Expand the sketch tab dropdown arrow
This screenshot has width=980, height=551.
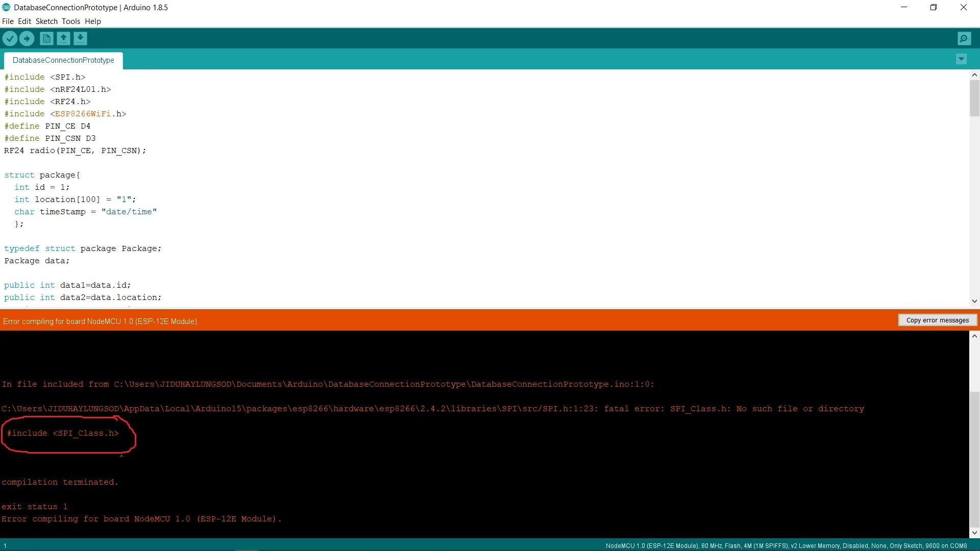pyautogui.click(x=961, y=59)
